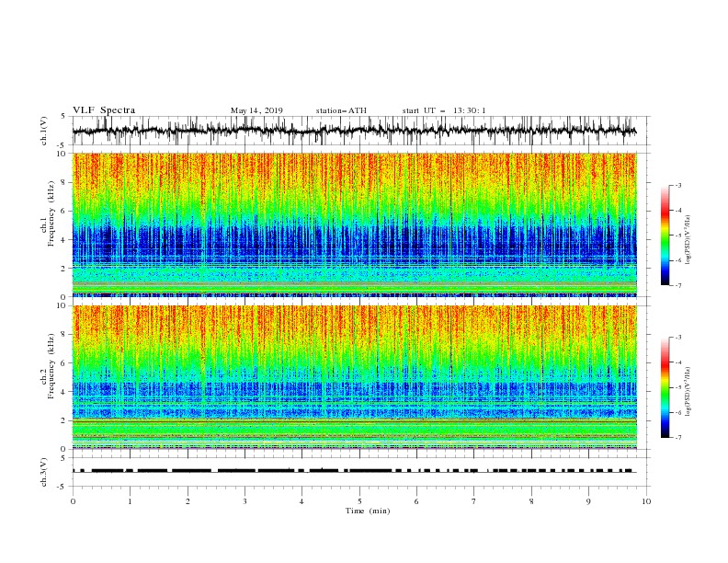This screenshot has width=728, height=563.
Task: Click the time axis tick label "0"
Action: pyautogui.click(x=73, y=501)
